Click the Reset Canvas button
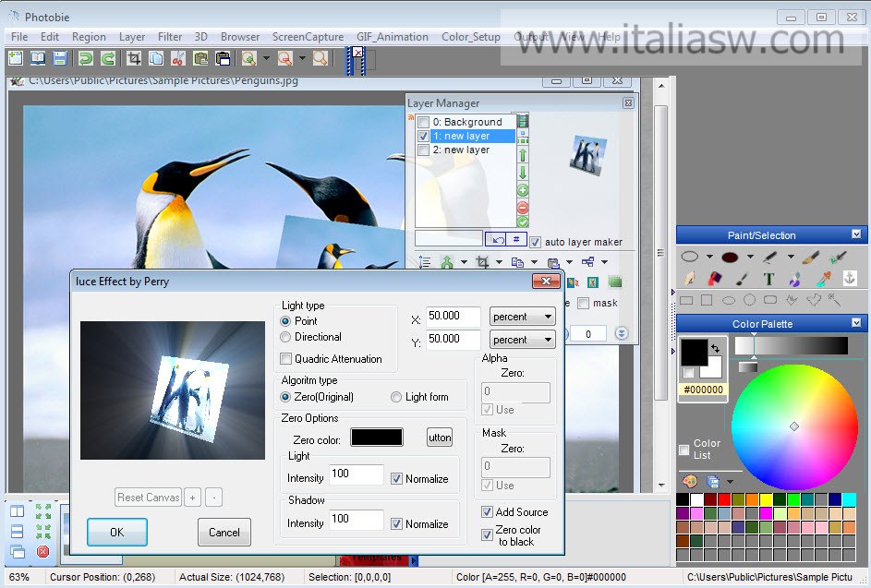871x588 pixels. tap(149, 497)
